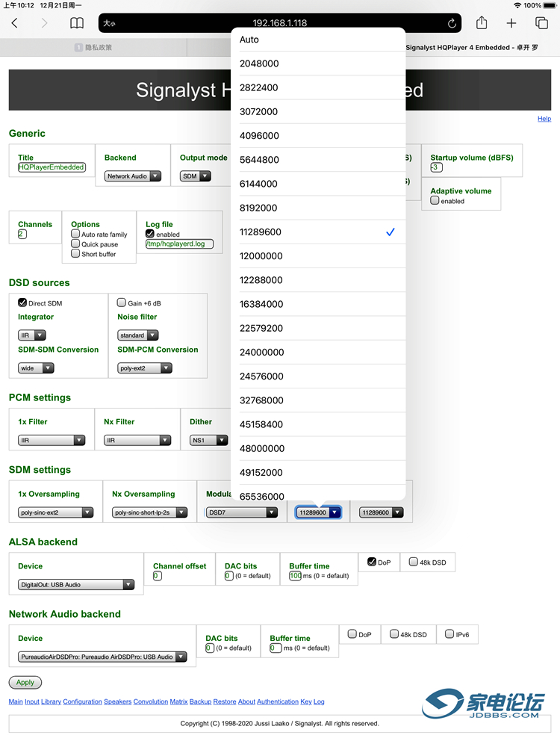Screen dimensions: 560x747
Task: Open the Convolution page link
Action: tap(151, 701)
